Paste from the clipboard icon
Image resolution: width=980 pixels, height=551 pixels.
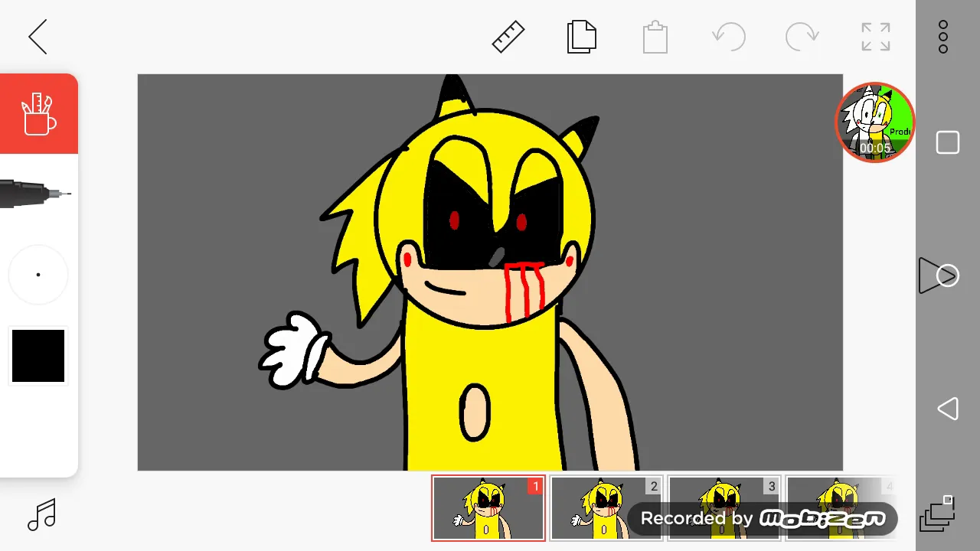click(x=655, y=37)
